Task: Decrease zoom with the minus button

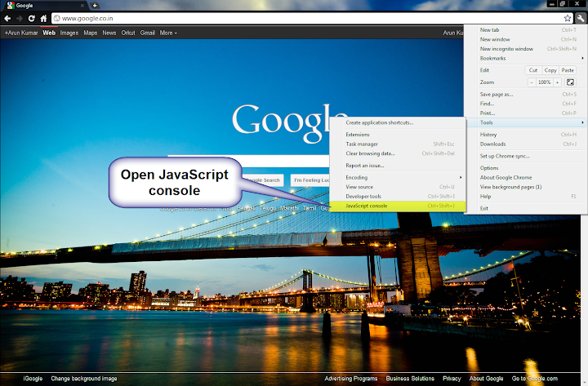Action: coord(532,82)
